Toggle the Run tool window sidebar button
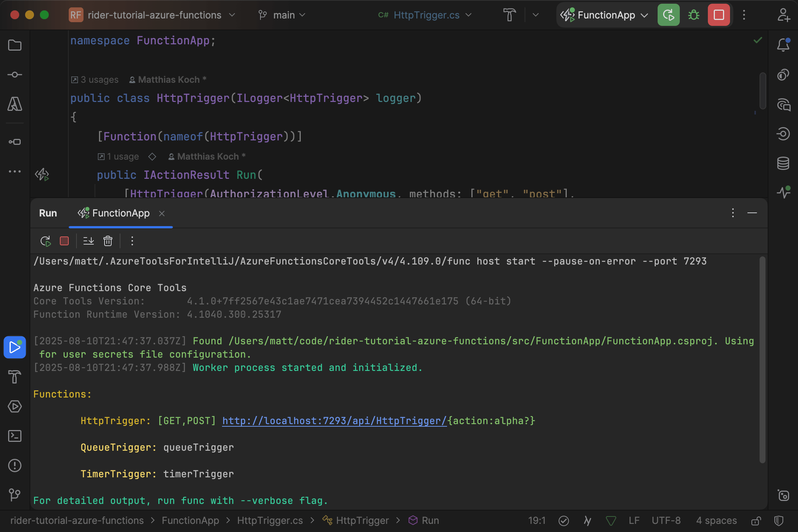 (15, 347)
